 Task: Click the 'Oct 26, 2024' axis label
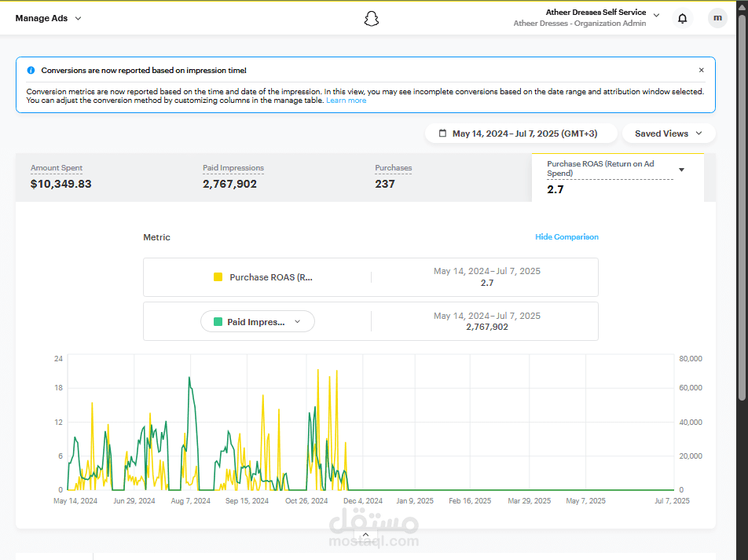[306, 501]
